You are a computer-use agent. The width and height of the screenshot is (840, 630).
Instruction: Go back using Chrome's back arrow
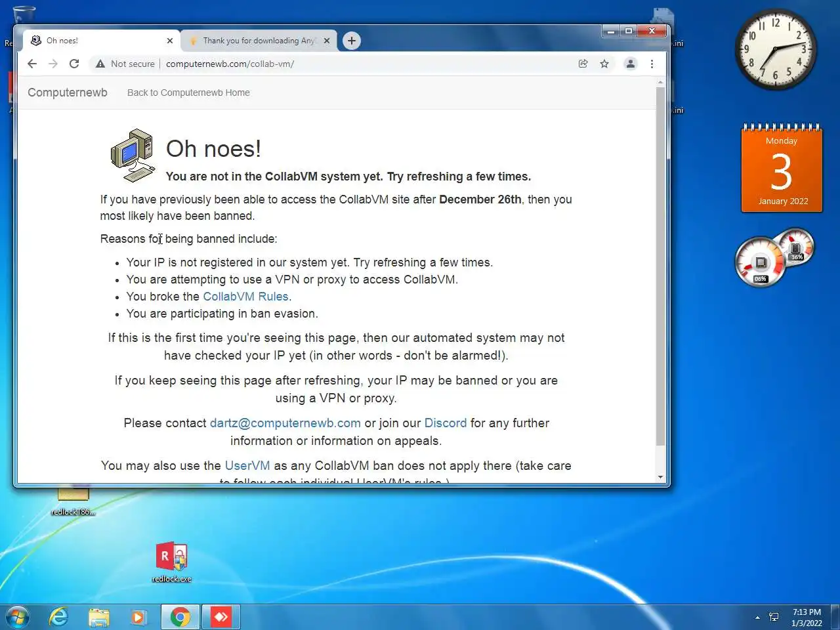[32, 64]
